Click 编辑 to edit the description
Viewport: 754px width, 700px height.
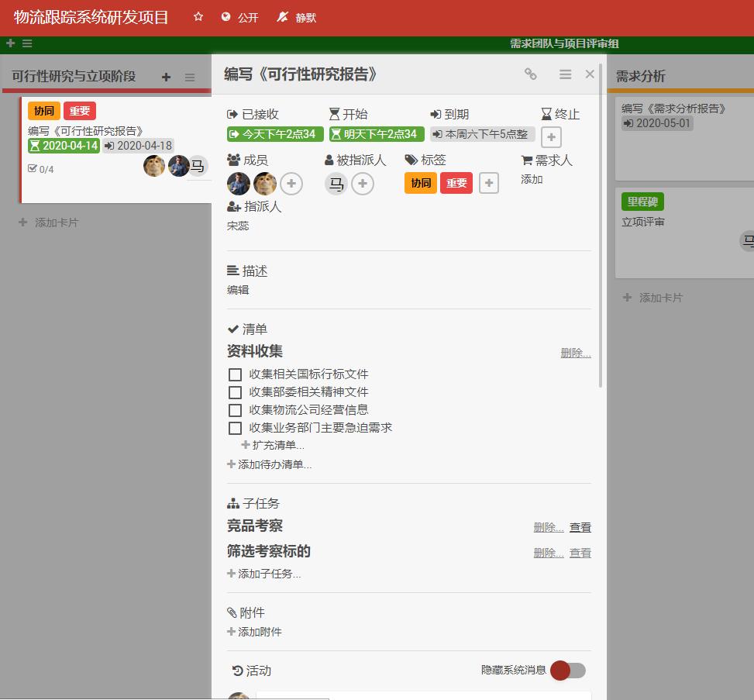238,290
